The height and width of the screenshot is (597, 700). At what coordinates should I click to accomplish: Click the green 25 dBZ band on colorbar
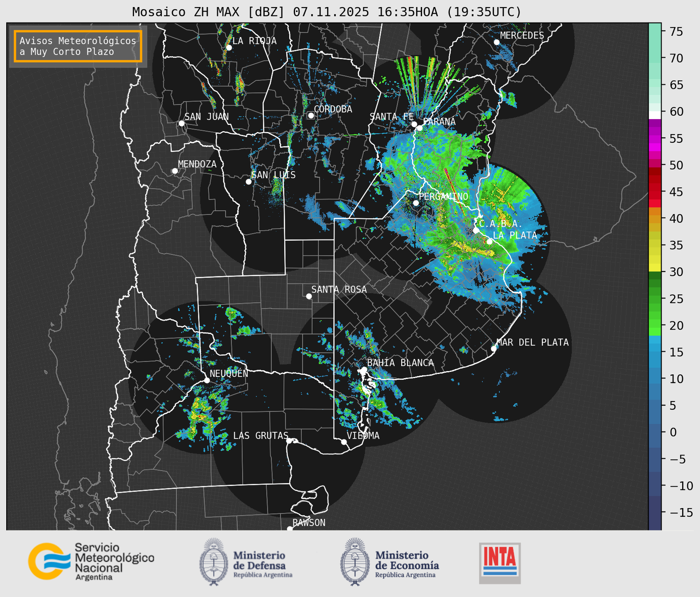pyautogui.click(x=655, y=298)
